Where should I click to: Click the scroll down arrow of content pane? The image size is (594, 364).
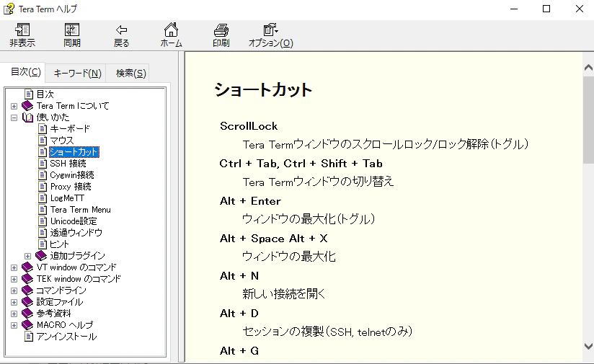[588, 346]
